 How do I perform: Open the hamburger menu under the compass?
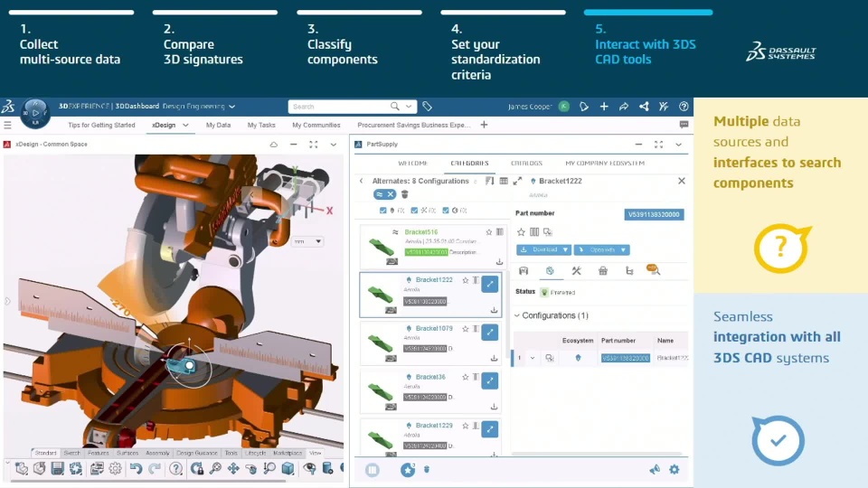pos(7,125)
